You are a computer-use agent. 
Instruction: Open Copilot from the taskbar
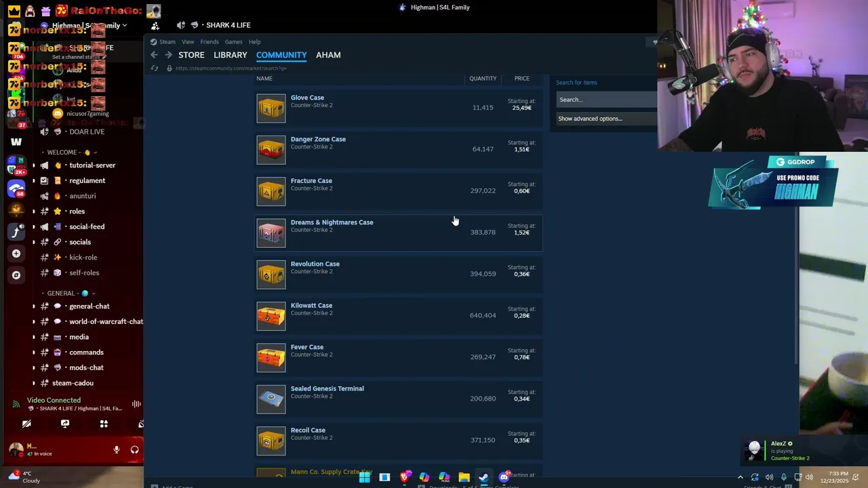[425, 477]
